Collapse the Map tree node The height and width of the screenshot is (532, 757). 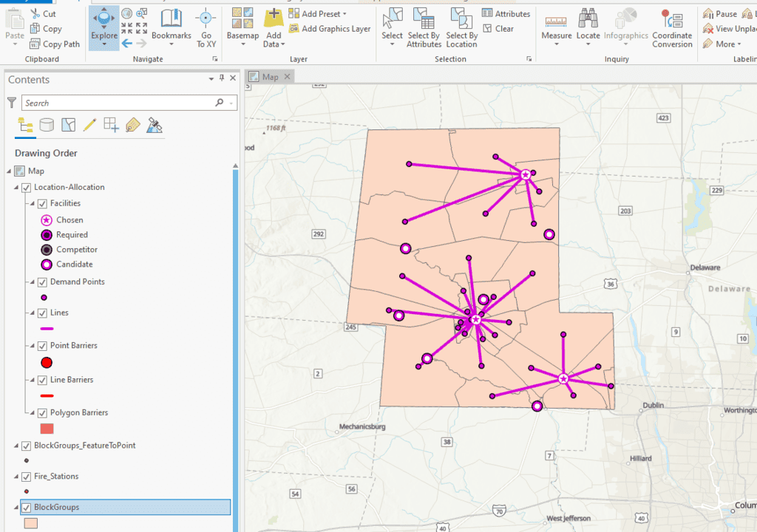(9, 171)
